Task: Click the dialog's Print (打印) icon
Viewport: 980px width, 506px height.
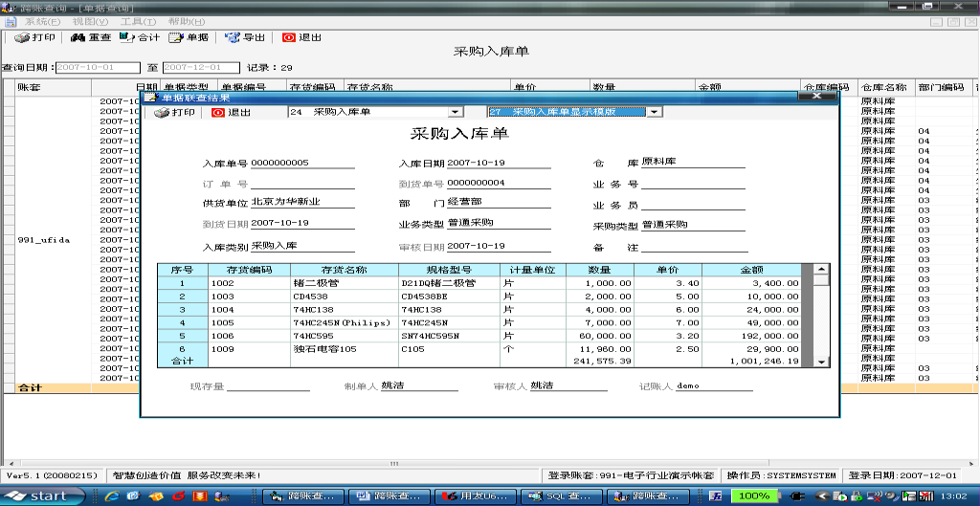Action: pos(162,113)
